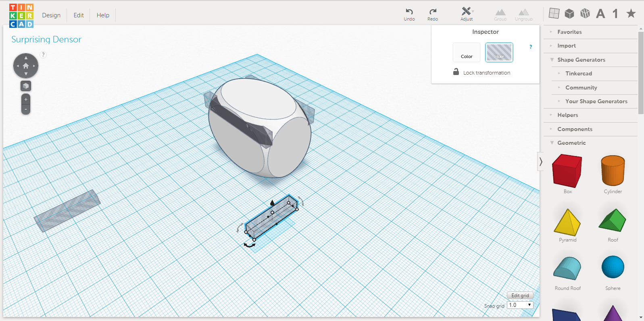Open the wireframe cube shapes icon
The image size is (644, 321).
pos(585,13)
